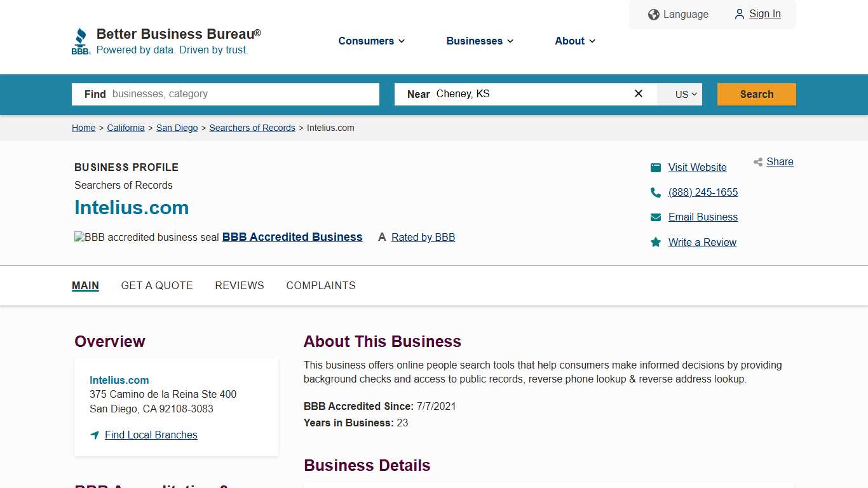868x488 pixels.
Task: Open the About menu
Action: tap(574, 41)
